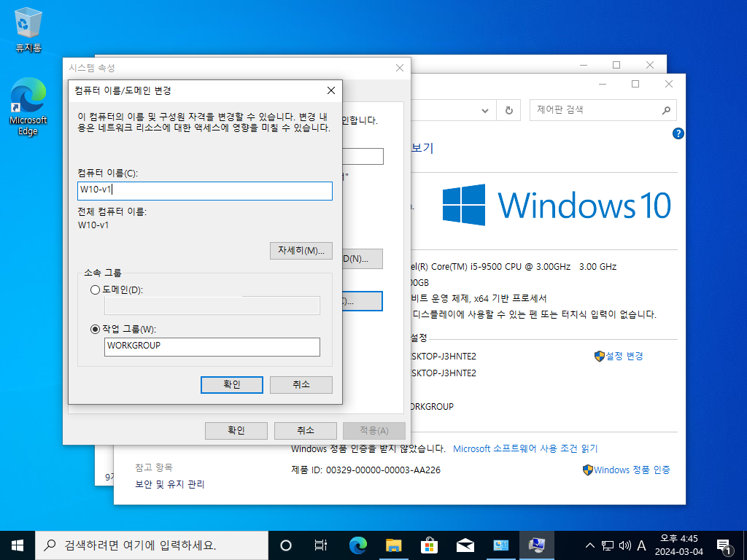Click refresh button in Control Panel address bar
This screenshot has height=560, width=747.
[508, 111]
